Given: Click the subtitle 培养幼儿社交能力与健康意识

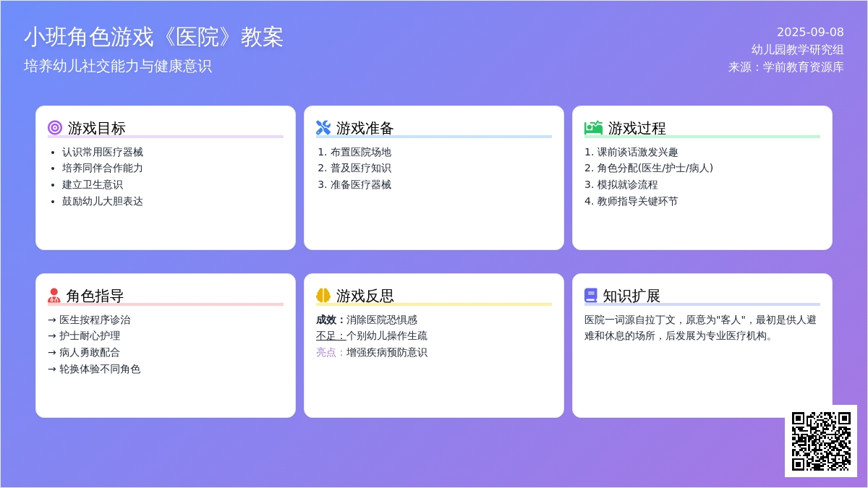Looking at the screenshot, I should (118, 66).
